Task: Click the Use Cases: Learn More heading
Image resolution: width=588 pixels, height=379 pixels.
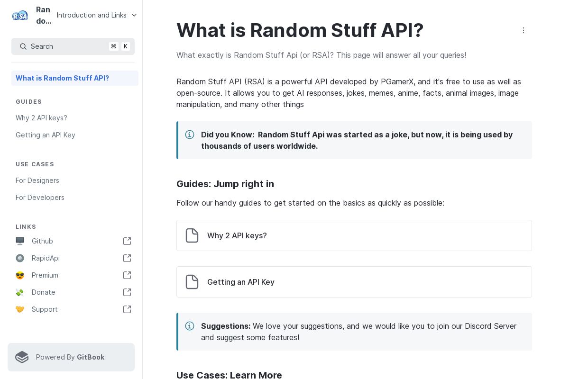Action: 229,375
